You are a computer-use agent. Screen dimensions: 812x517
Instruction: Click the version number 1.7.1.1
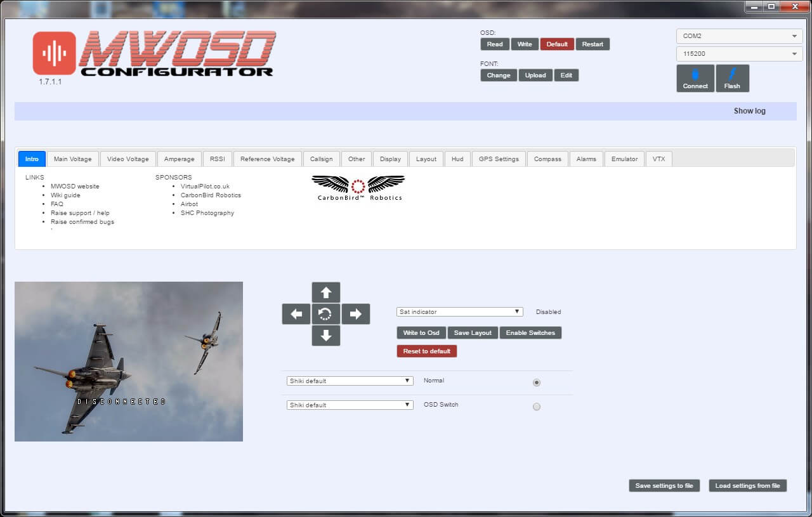(x=50, y=82)
